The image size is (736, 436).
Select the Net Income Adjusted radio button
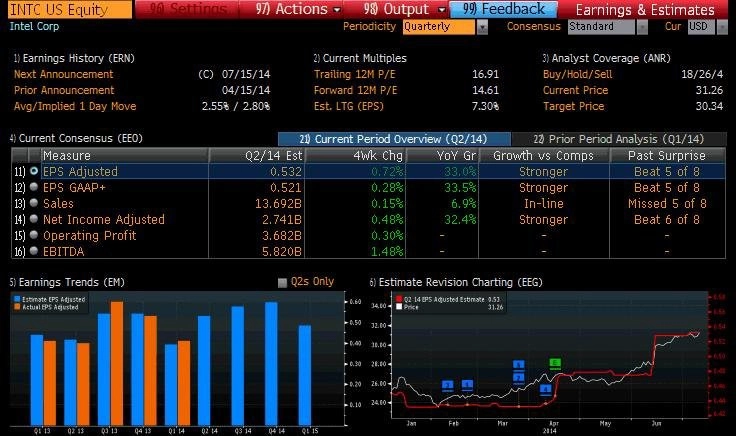pos(34,219)
